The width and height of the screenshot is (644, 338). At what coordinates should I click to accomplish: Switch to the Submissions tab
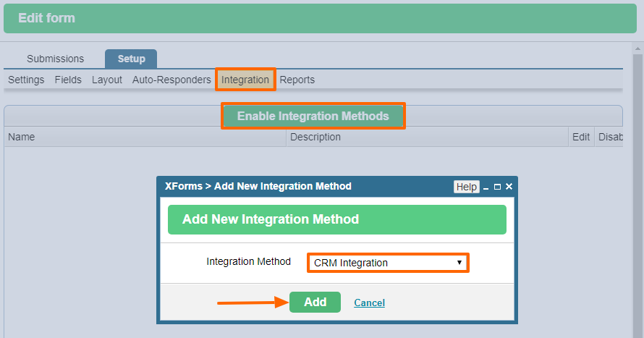(x=56, y=59)
